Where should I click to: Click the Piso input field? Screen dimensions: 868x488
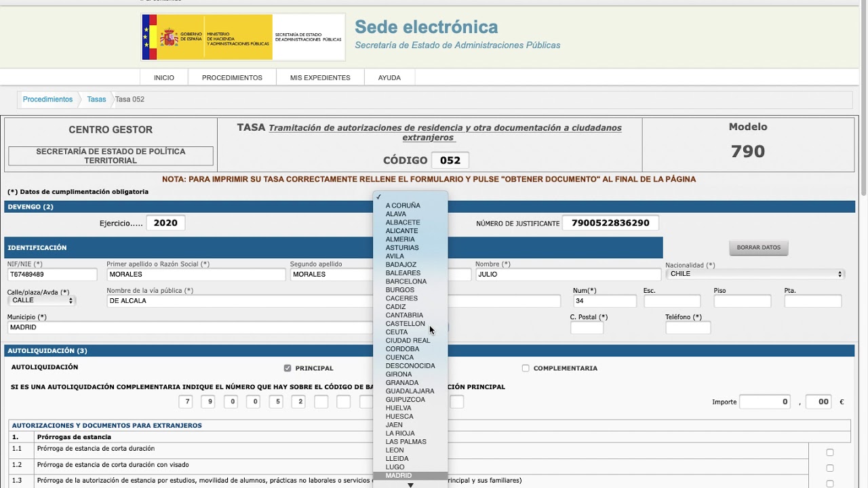coord(743,301)
